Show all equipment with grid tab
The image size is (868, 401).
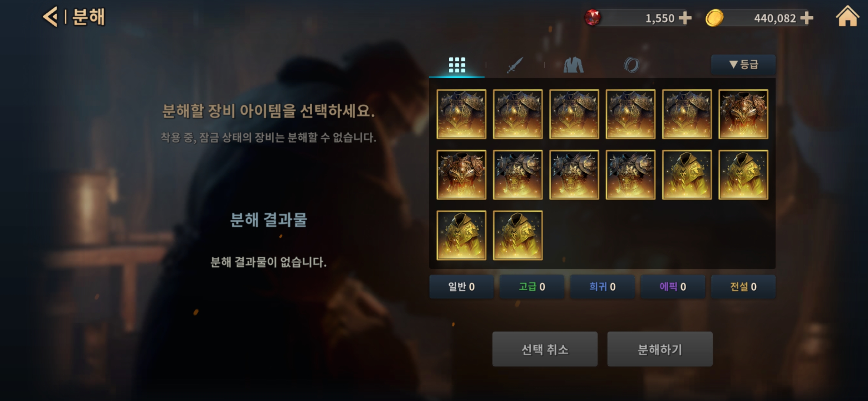pyautogui.click(x=457, y=65)
